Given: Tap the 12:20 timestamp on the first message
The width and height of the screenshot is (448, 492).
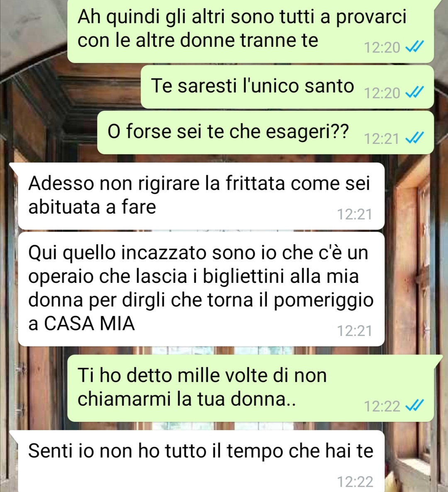Looking at the screenshot, I should click(382, 48).
